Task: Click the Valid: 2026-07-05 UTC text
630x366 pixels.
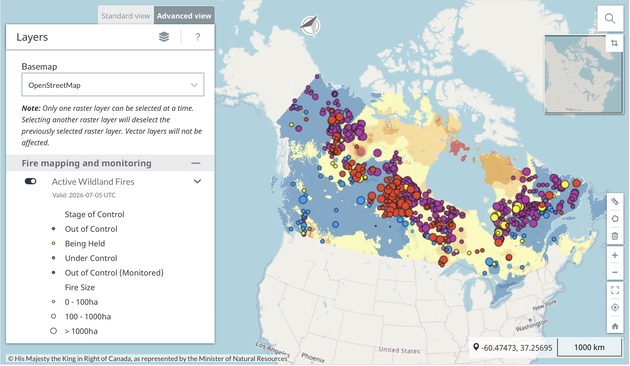Action: tap(84, 195)
